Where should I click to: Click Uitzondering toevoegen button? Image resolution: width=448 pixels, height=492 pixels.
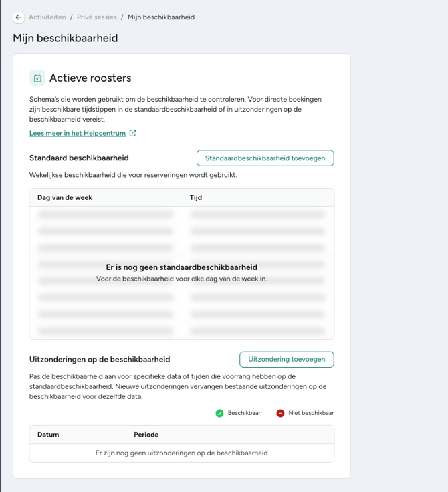(287, 359)
